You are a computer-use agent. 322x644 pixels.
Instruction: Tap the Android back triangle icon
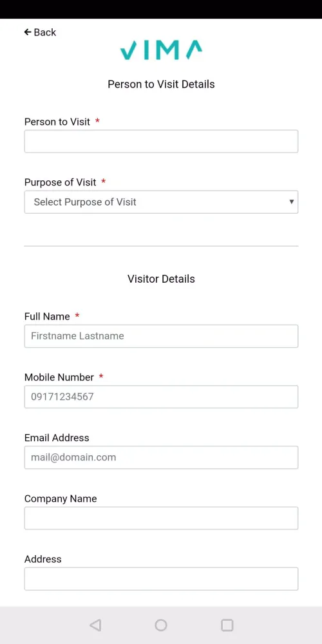point(95,625)
